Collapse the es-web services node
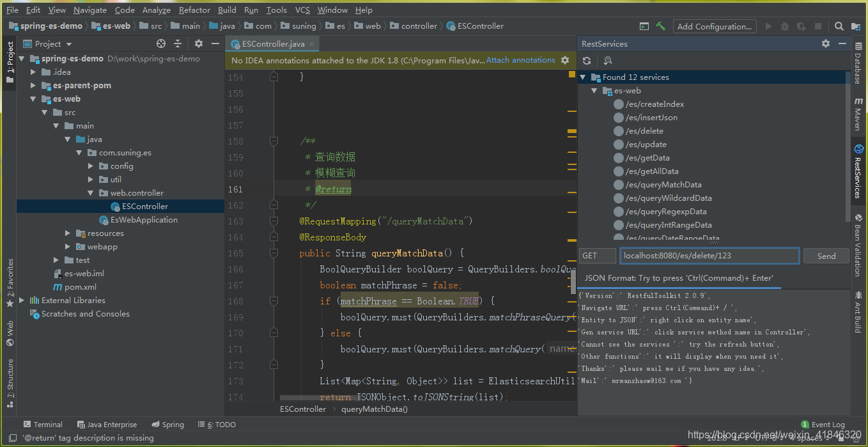Viewport: 868px width, 447px height. point(594,91)
